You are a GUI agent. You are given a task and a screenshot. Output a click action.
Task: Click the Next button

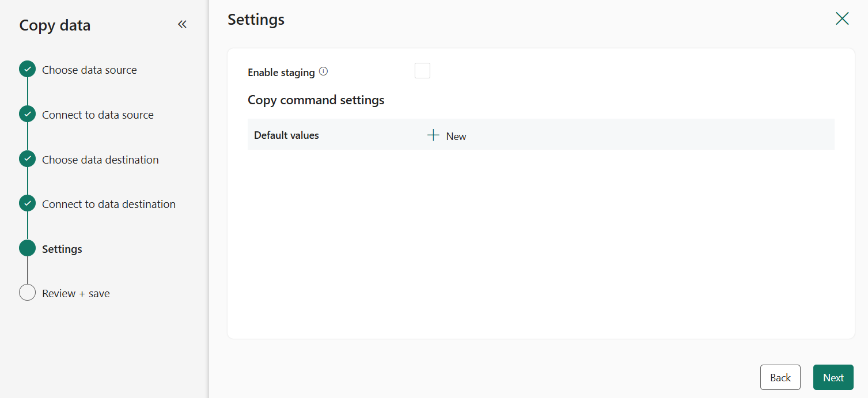click(x=833, y=377)
